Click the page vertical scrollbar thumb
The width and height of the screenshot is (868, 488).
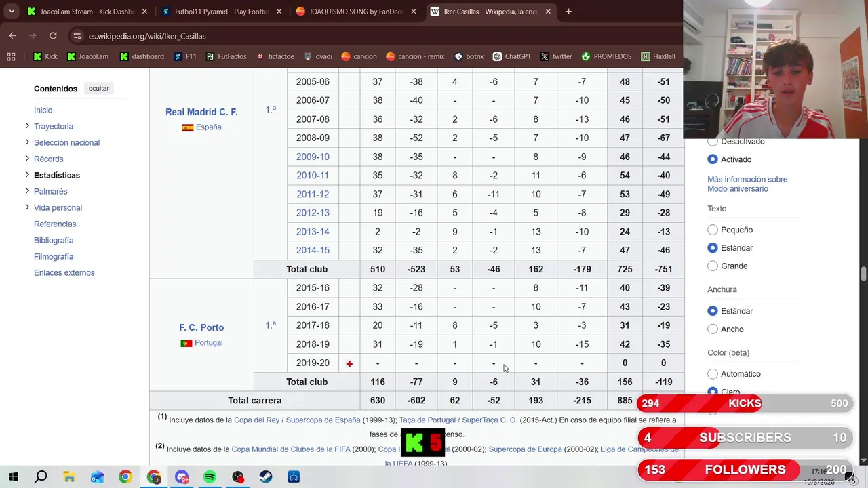coord(863,274)
